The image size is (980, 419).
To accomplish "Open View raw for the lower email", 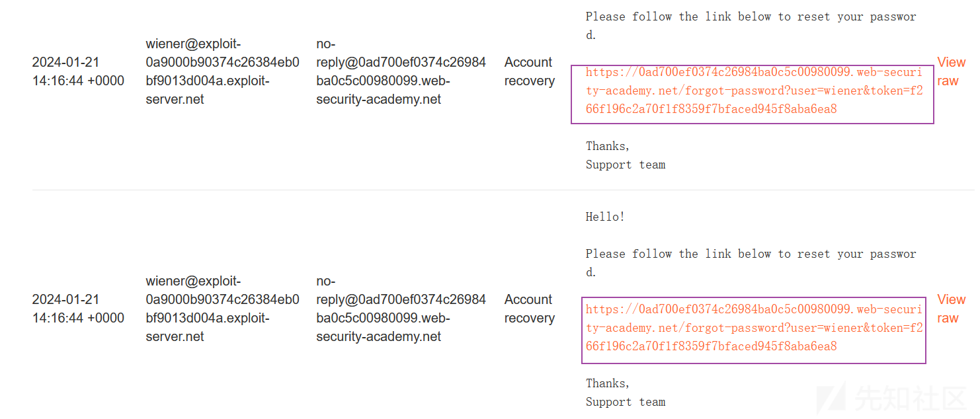I will (x=951, y=309).
